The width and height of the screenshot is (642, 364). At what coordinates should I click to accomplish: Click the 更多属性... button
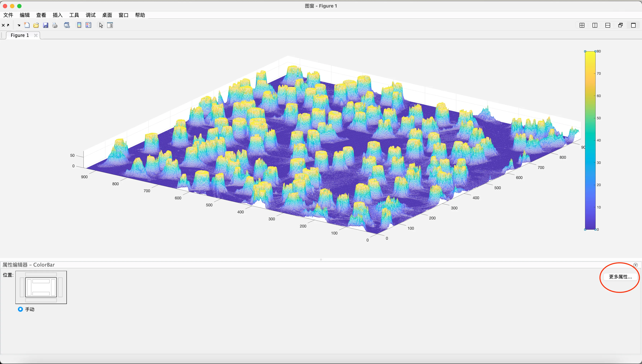620,277
